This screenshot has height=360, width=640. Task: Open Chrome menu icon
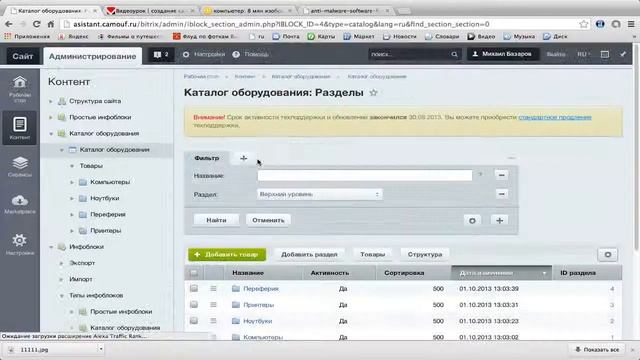point(631,24)
